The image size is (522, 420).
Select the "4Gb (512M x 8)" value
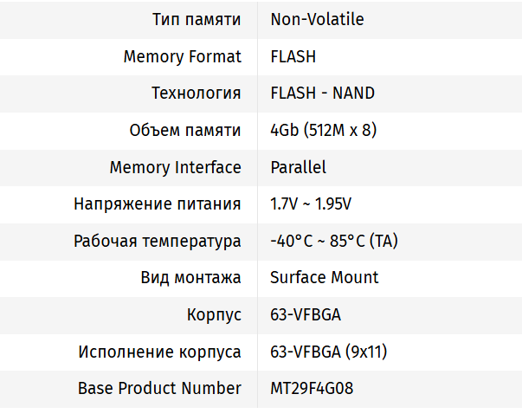point(324,131)
